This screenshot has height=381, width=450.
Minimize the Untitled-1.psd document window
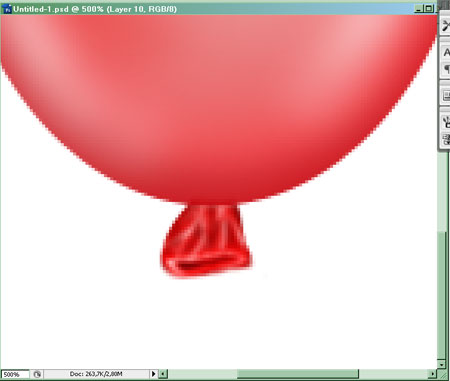click(419, 9)
